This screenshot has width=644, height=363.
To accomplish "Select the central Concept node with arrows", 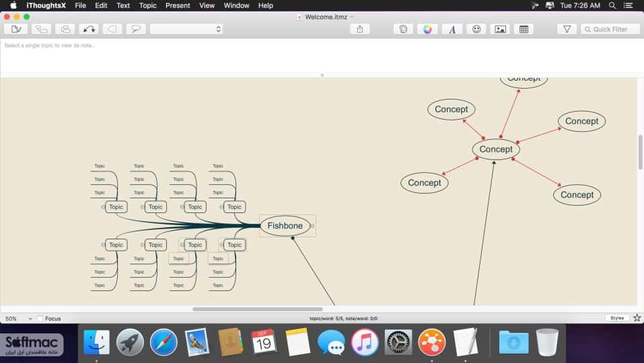I will tap(496, 149).
